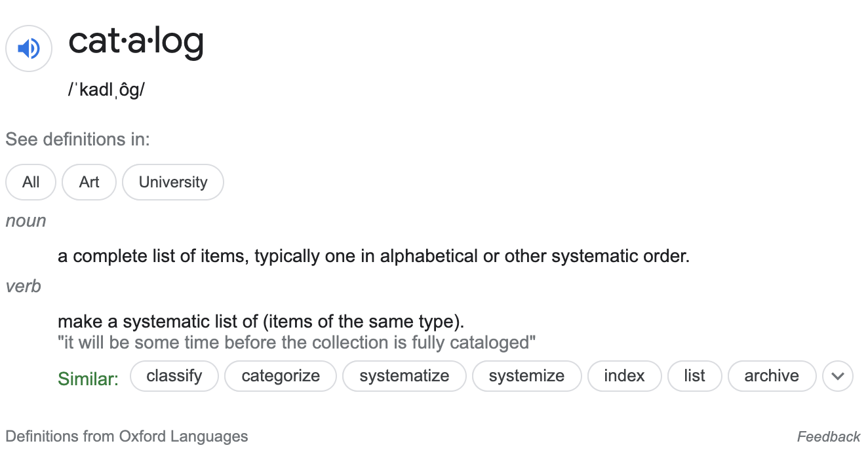Show the University definitions
This screenshot has height=456, width=868.
click(173, 182)
